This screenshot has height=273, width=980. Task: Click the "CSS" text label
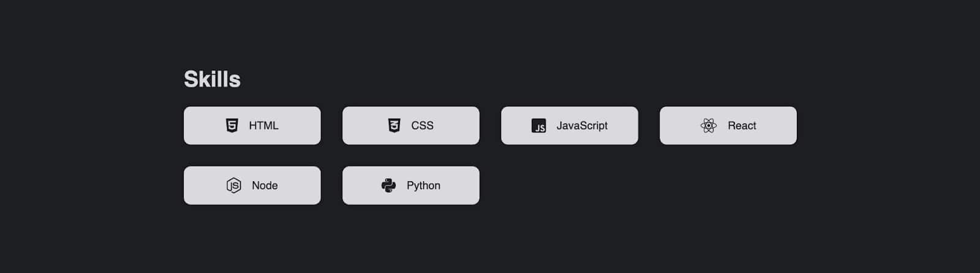422,125
